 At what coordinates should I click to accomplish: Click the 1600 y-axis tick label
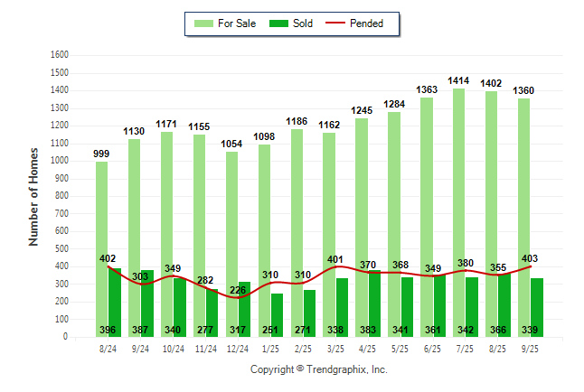[61, 55]
